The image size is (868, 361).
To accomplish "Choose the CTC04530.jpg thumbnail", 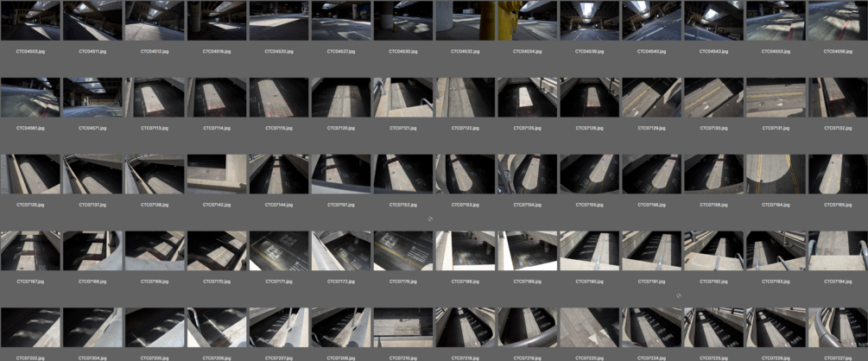I will (403, 21).
